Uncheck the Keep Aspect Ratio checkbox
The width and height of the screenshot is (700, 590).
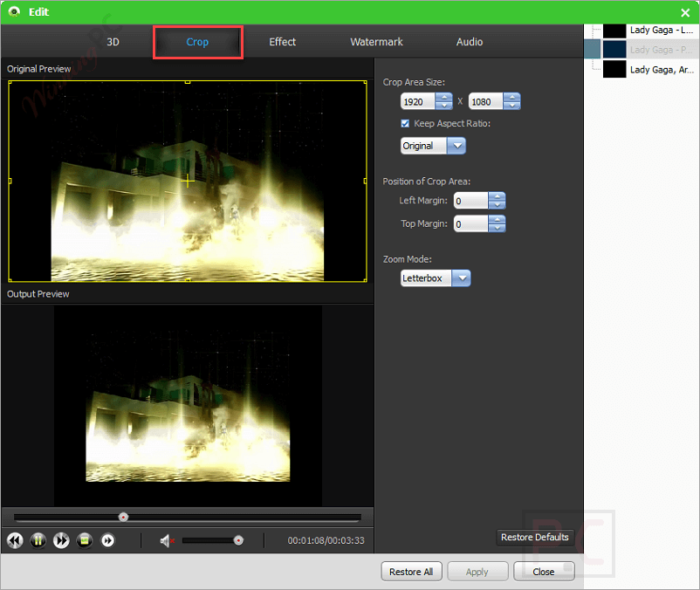405,124
